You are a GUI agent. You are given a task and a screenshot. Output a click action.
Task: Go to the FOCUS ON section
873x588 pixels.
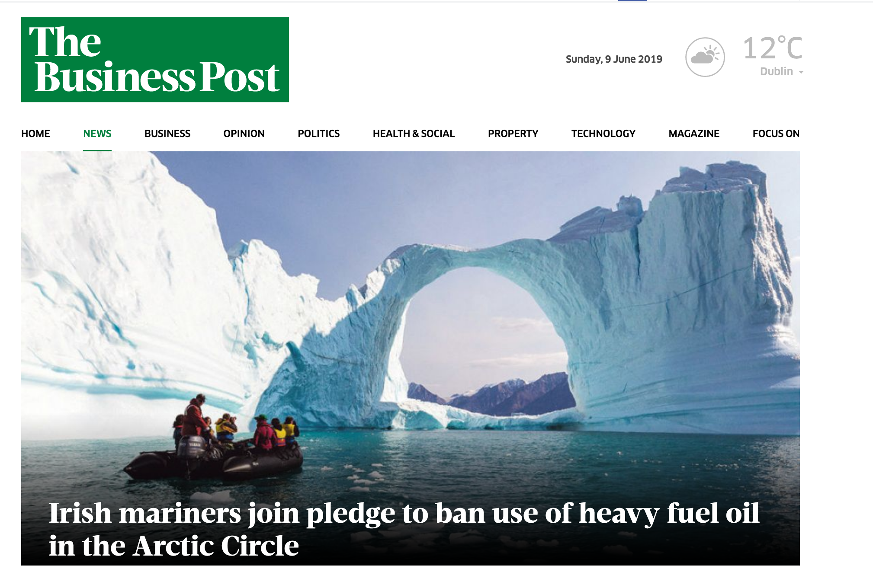776,134
